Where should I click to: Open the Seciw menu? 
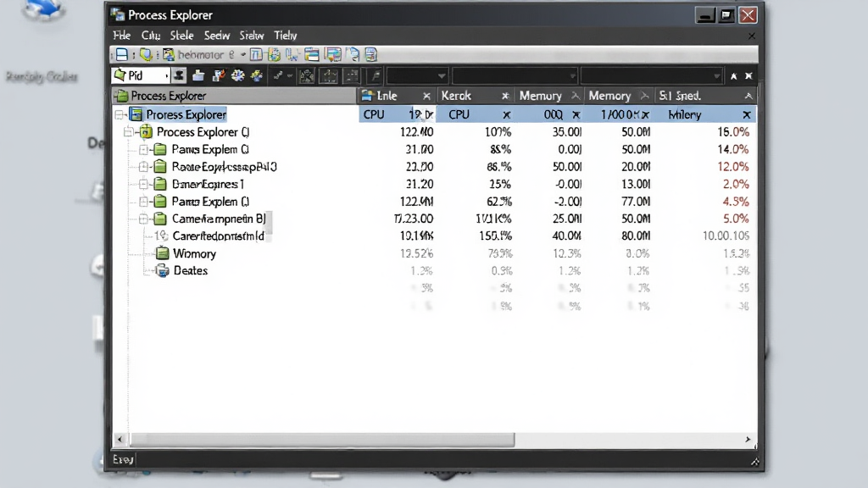point(216,36)
